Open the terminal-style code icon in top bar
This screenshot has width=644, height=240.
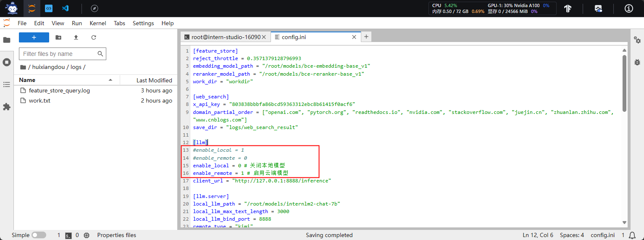(49, 8)
